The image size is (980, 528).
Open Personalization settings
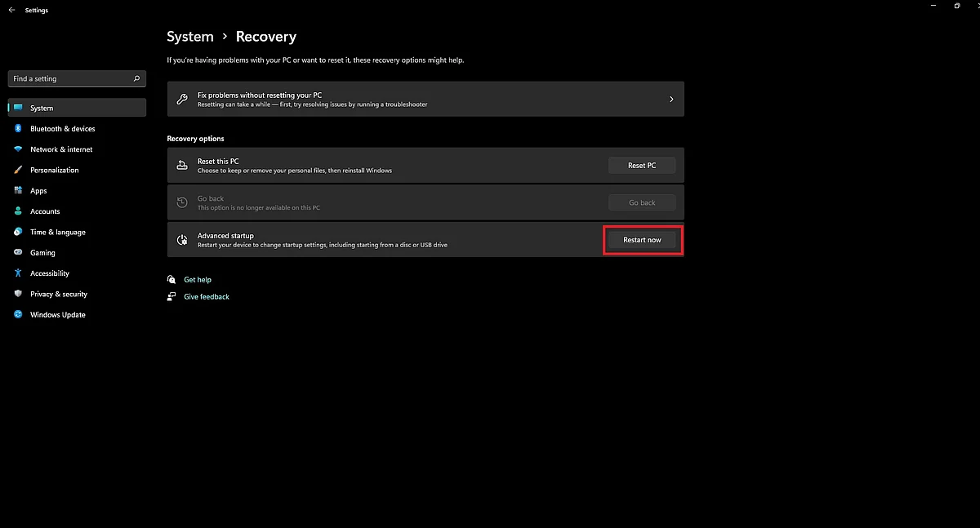point(77,170)
